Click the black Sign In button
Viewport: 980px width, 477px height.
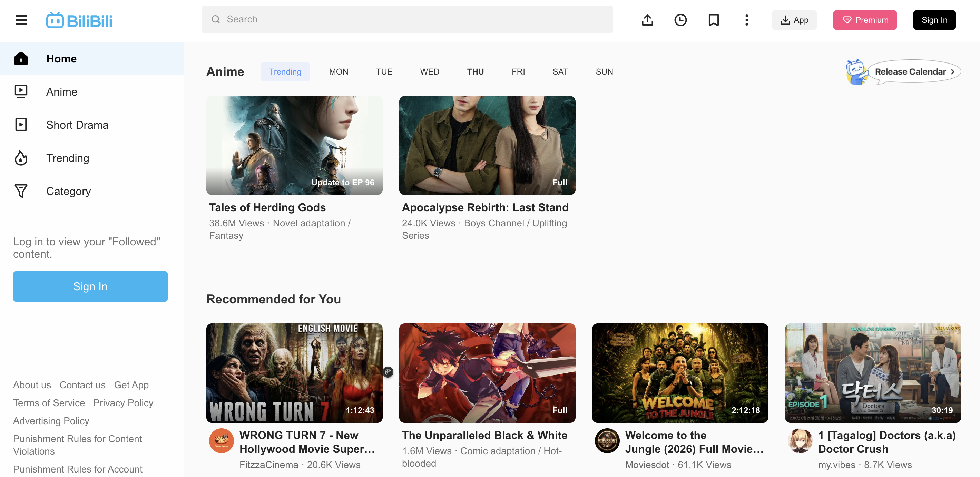(934, 20)
